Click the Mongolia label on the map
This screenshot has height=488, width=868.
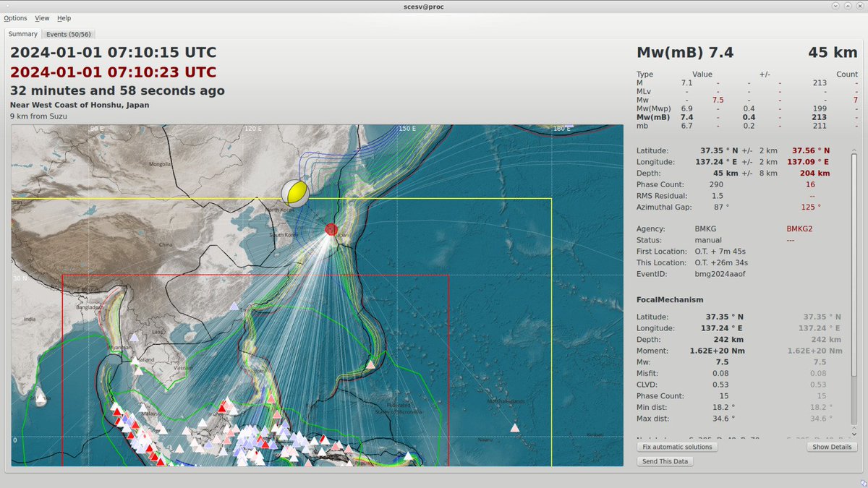[160, 164]
